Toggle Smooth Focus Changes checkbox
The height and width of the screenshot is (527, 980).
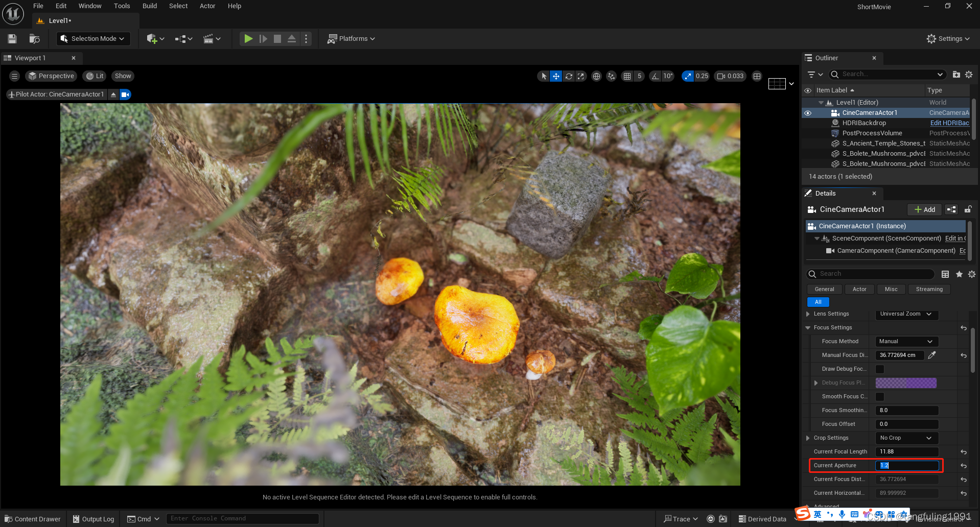pyautogui.click(x=880, y=397)
